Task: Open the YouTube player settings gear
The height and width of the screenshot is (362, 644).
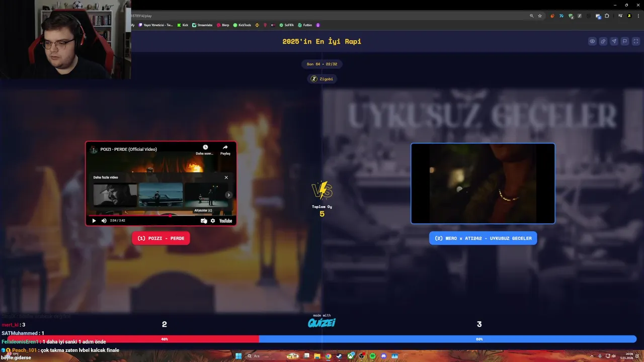Action: [x=213, y=221]
